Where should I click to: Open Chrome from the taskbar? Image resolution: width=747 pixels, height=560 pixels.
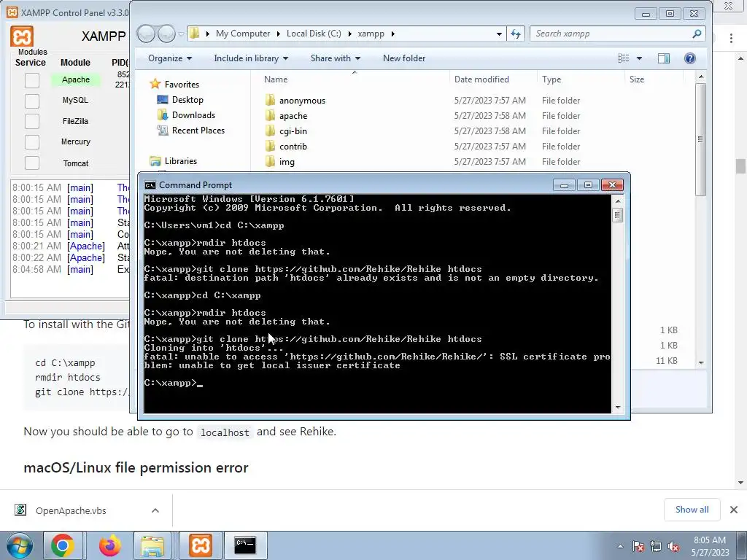(63, 545)
